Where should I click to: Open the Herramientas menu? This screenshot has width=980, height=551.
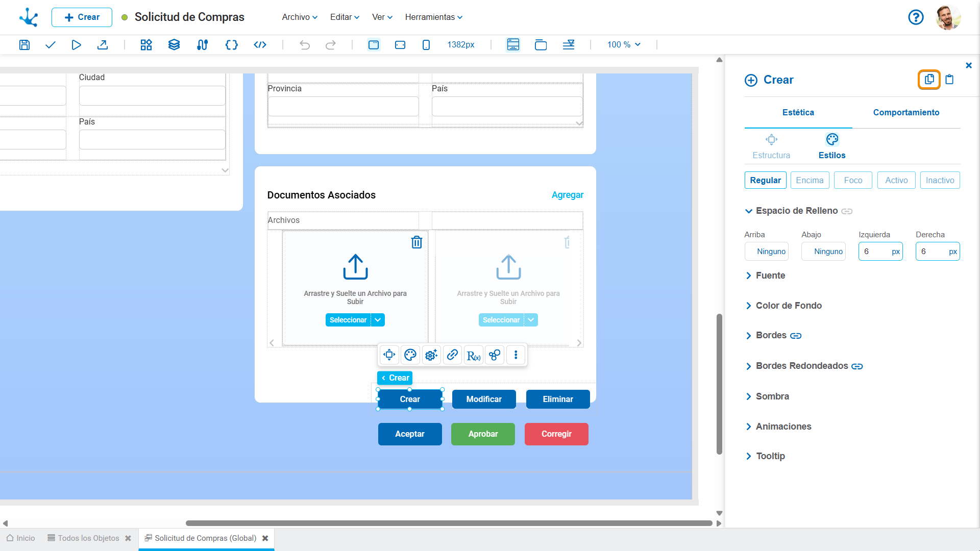(433, 17)
